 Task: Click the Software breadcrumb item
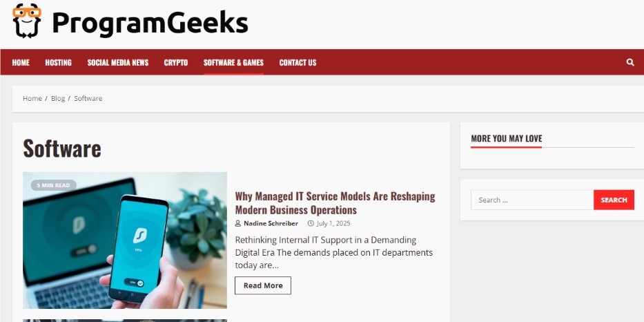click(88, 98)
